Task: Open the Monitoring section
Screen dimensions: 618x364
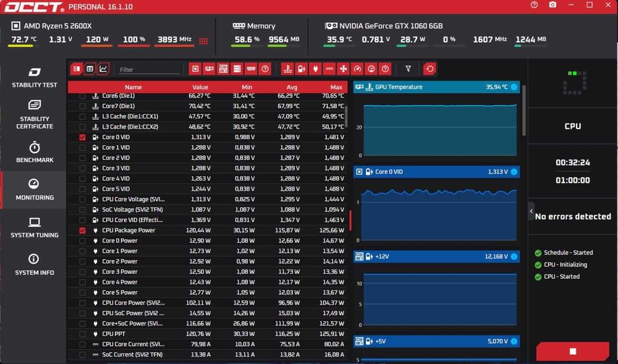Action: (34, 190)
